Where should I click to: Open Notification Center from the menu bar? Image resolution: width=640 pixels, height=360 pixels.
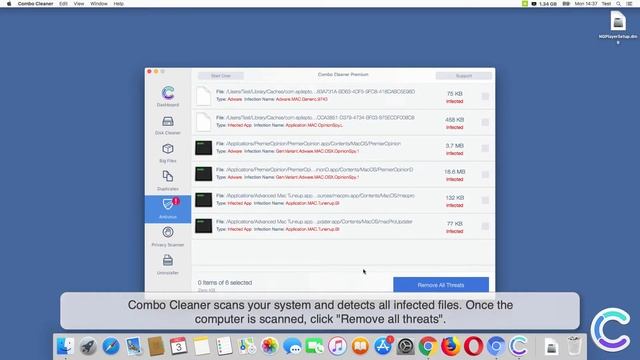coord(629,4)
